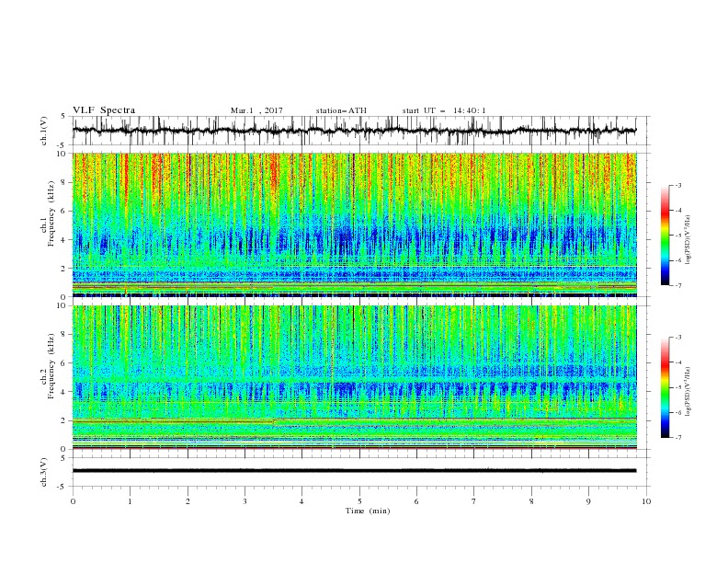
Task: Click the "station=ATH" header label
Action: tap(341, 110)
